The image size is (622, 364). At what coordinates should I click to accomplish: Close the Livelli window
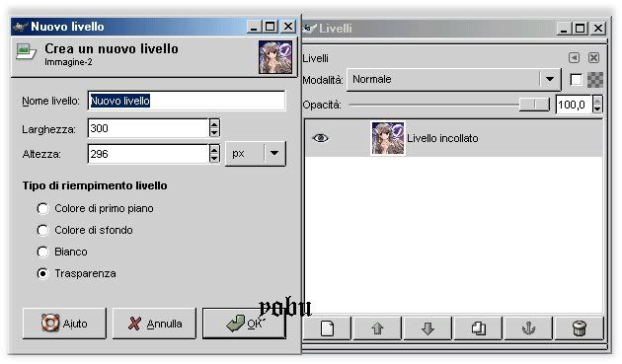(597, 29)
